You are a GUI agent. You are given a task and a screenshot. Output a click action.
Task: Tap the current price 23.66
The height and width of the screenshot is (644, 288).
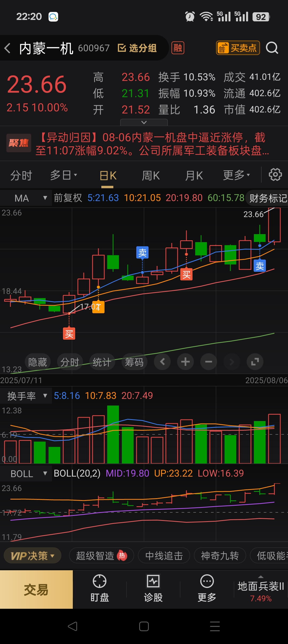pyautogui.click(x=37, y=84)
